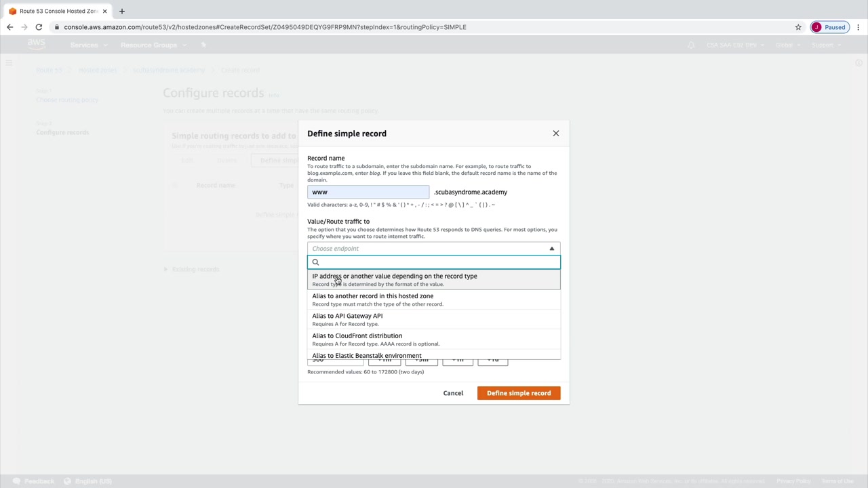The image size is (868, 488).
Task: Pick Alias to Elastic Beanstalk environment
Action: [x=434, y=355]
